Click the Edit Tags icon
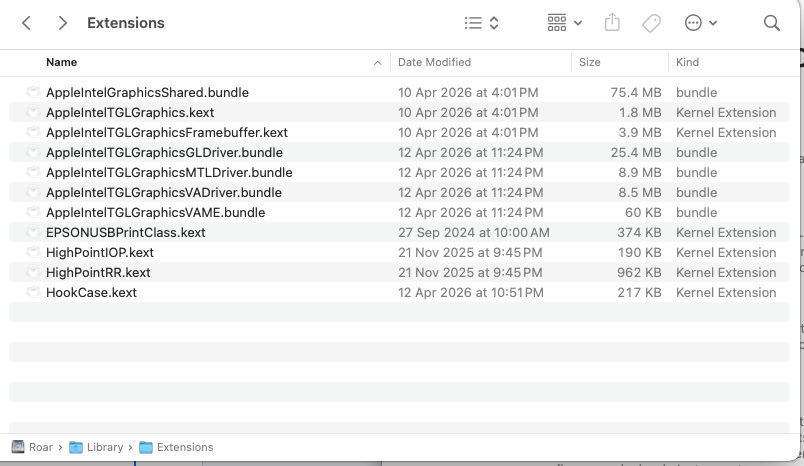 coord(651,23)
